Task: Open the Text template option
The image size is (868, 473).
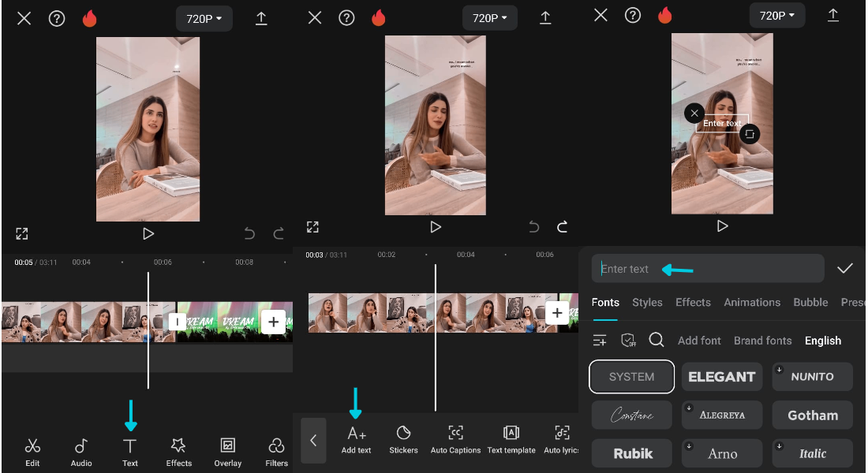Action: (x=511, y=440)
